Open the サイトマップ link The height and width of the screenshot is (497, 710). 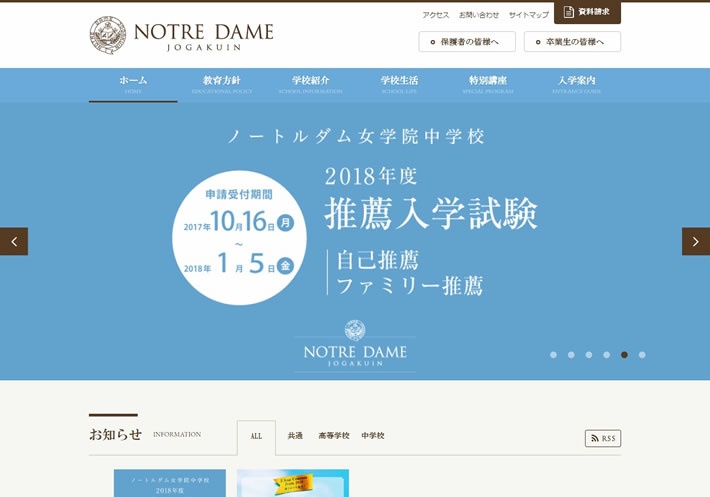(x=528, y=15)
